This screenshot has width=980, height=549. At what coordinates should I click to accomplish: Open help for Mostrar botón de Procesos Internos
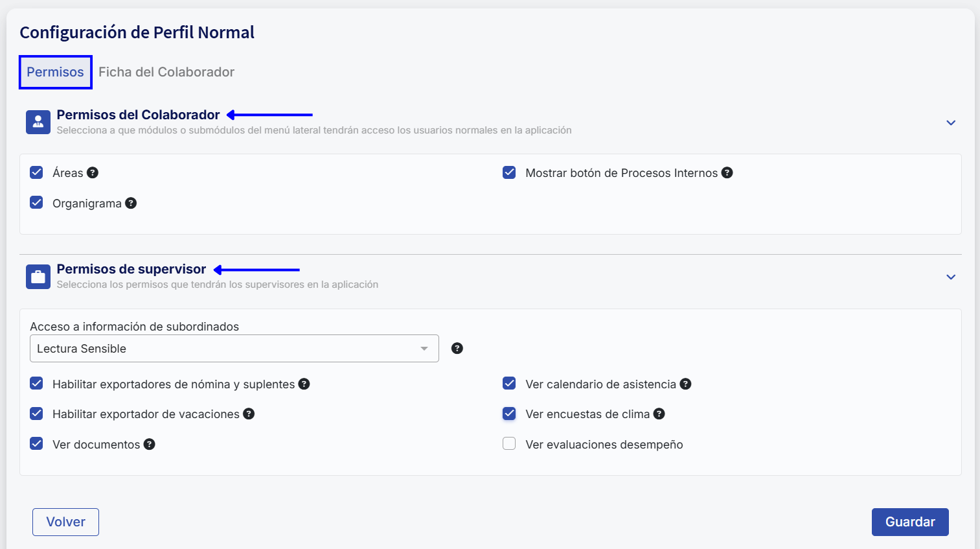[727, 172]
